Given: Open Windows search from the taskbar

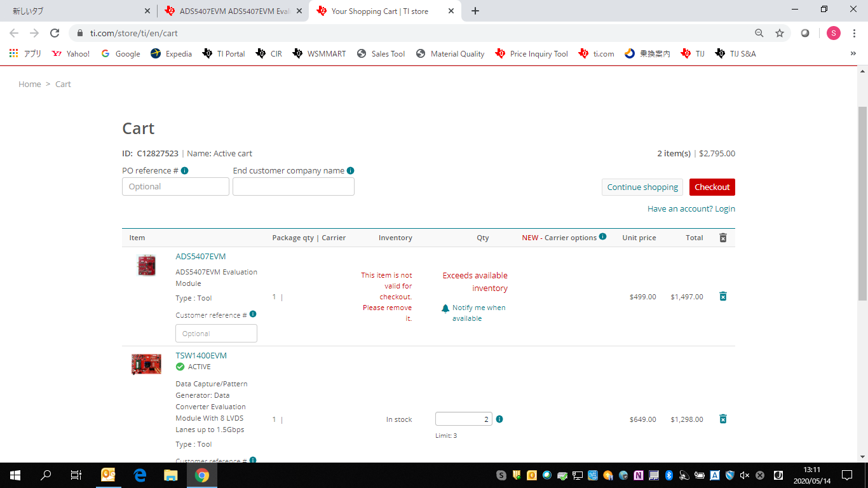Looking at the screenshot, I should tap(46, 475).
